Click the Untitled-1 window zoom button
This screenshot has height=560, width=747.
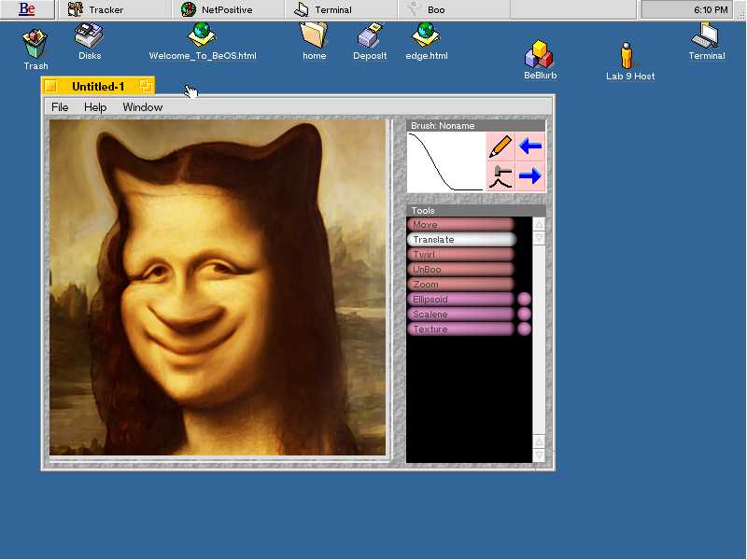coord(147,86)
